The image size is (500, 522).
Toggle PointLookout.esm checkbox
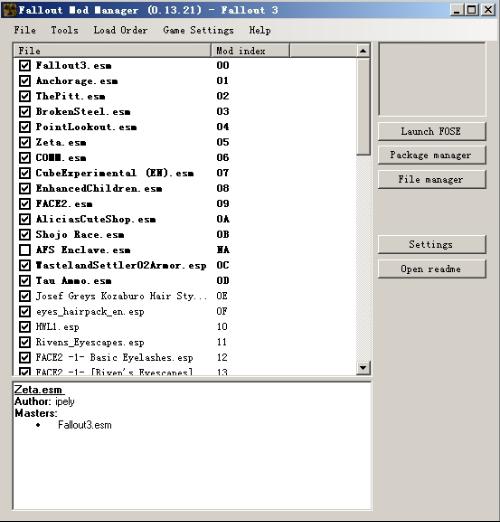pos(25,127)
